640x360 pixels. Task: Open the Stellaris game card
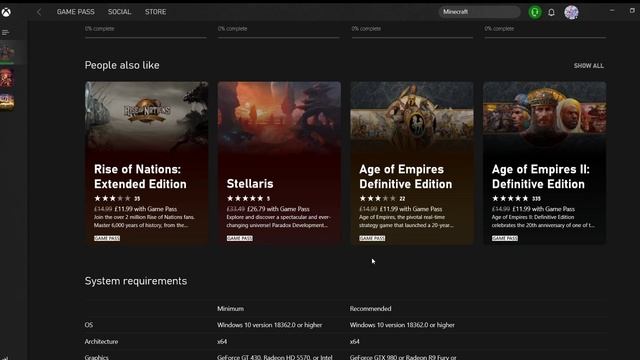coord(279,163)
